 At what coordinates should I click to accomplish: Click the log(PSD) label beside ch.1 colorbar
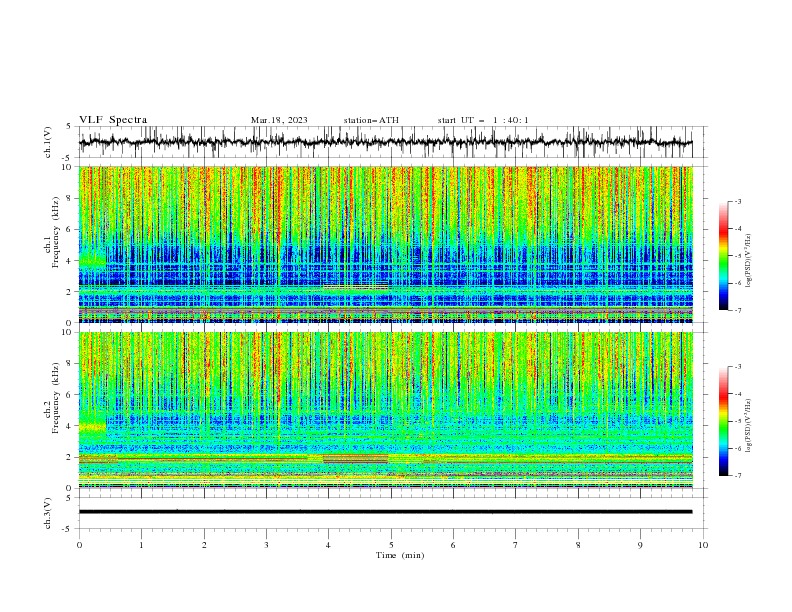pos(749,261)
